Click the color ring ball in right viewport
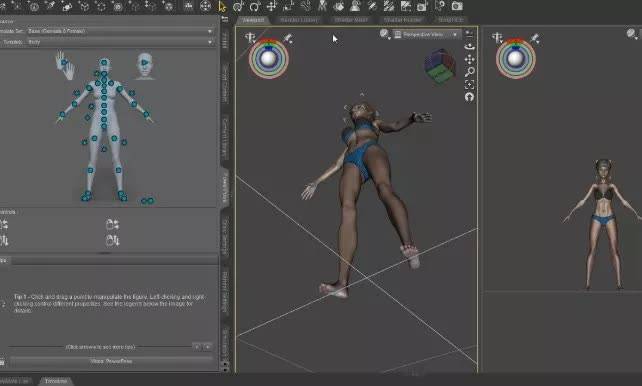The width and height of the screenshot is (642, 386). coord(516,59)
